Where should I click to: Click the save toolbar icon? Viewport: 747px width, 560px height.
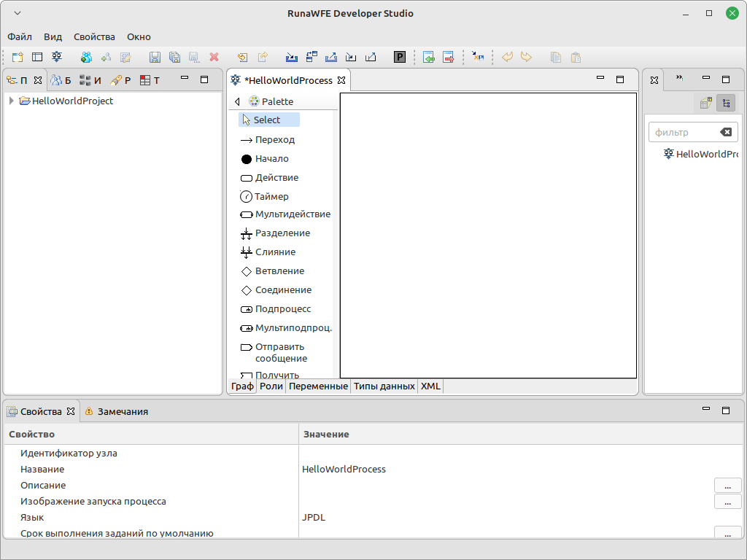(155, 57)
